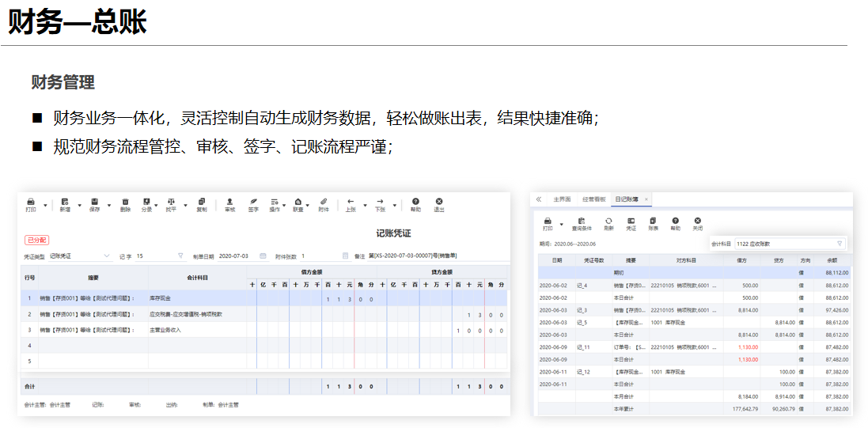This screenshot has width=868, height=428.
Task: Click the 本年累计 row
Action: [x=695, y=409]
